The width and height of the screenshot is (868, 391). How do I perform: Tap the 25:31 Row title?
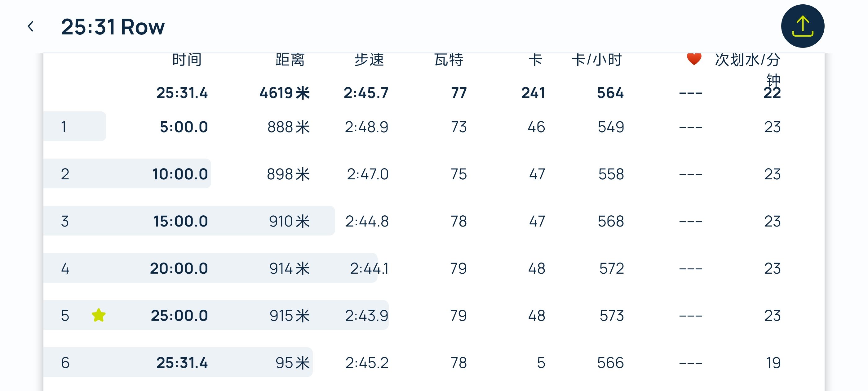[x=113, y=27]
